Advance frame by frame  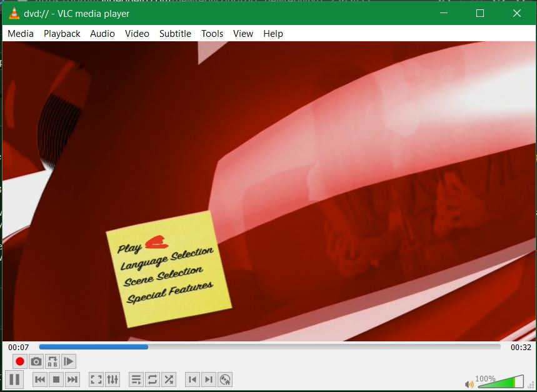tap(69, 361)
